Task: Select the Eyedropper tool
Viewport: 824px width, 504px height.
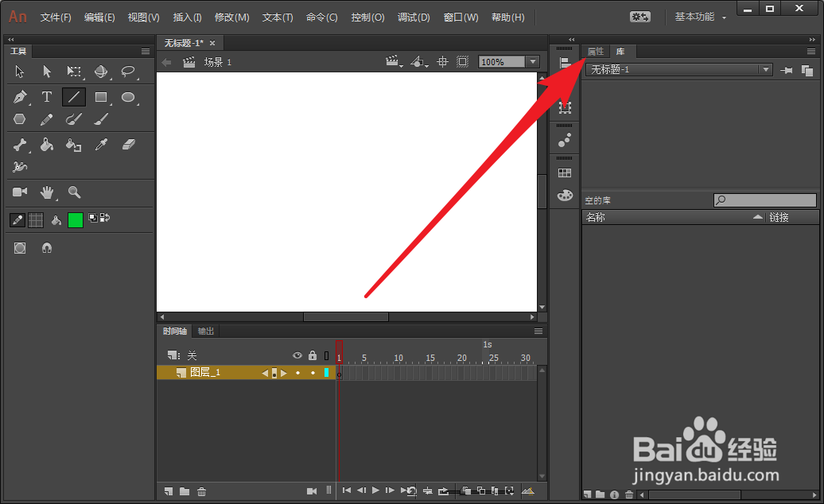Action: [x=101, y=145]
